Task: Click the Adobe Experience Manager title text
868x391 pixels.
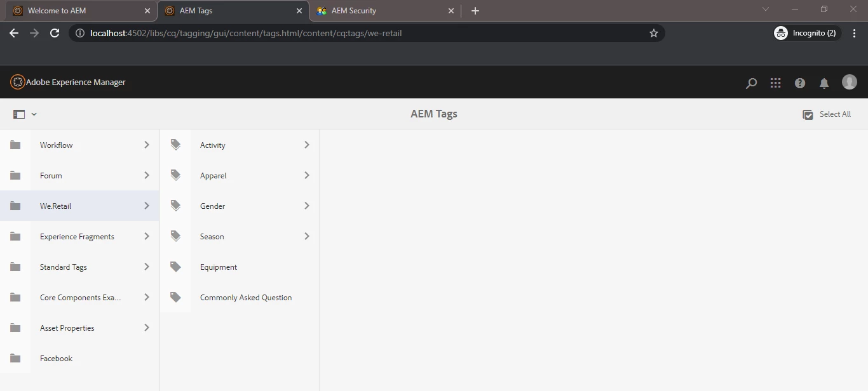Action: 76,83
